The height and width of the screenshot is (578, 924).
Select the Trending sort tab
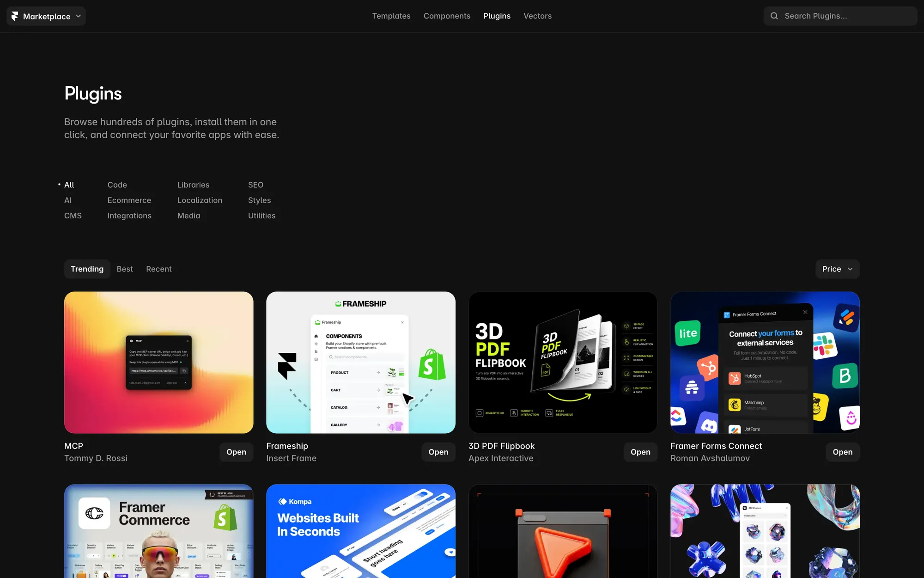pos(87,269)
